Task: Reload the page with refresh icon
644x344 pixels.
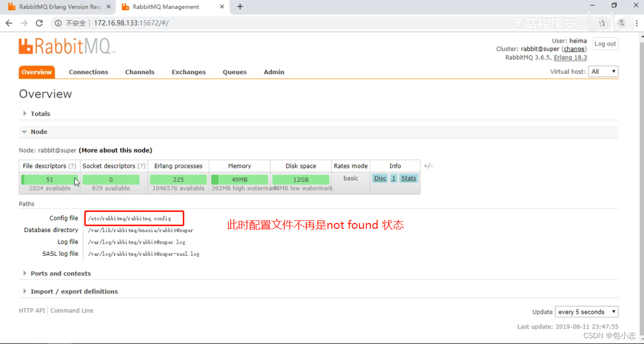Action: pos(39,23)
